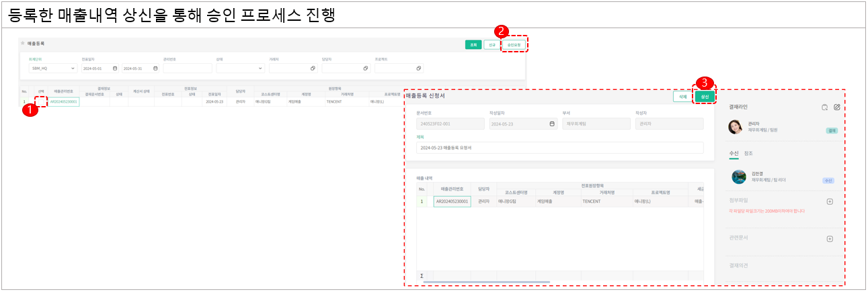Open the 거래처 lookup popup icon
This screenshot has width=868, height=292.
pos(313,68)
